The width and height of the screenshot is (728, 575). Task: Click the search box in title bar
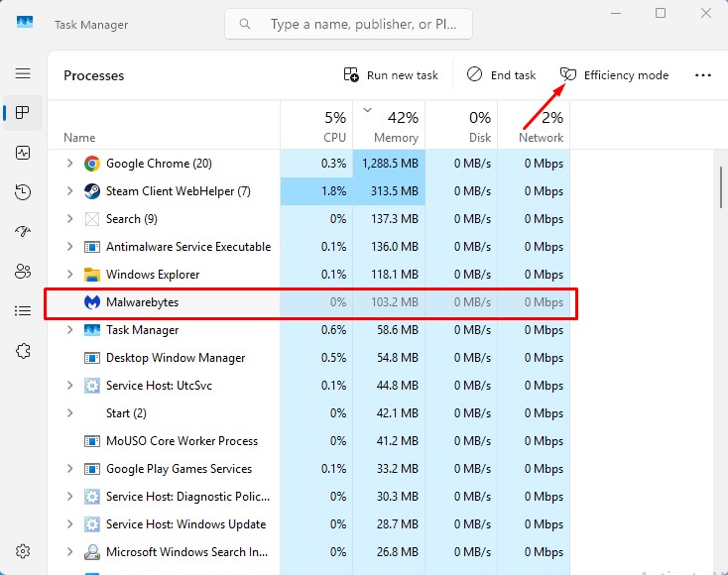[x=347, y=24]
